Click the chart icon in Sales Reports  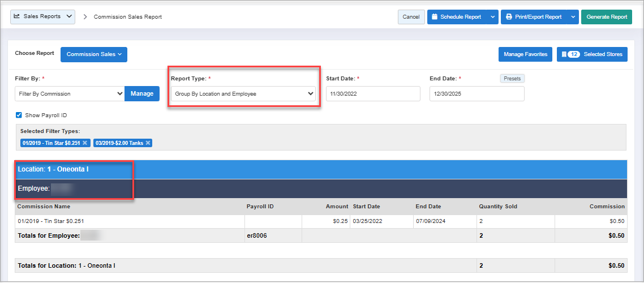17,16
